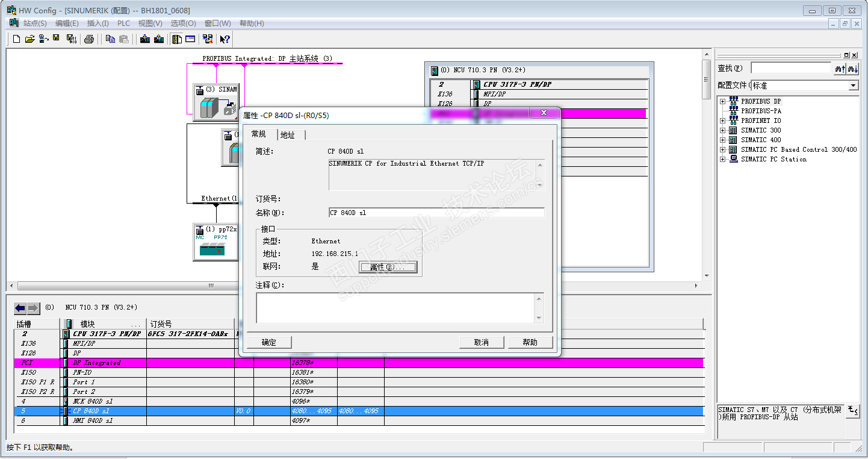Expand the PROFIBUS DP catalog node

pos(723,101)
